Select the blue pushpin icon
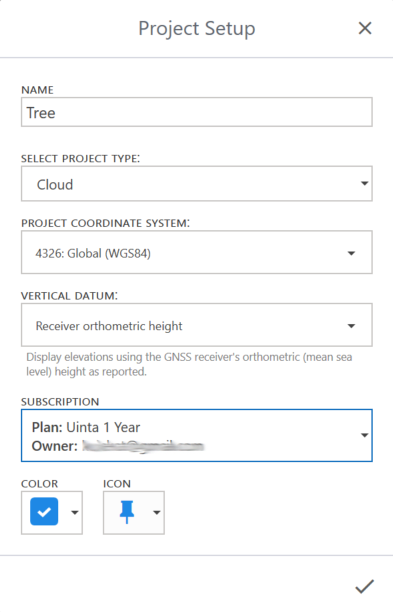This screenshot has height=612, width=393. 126,512
